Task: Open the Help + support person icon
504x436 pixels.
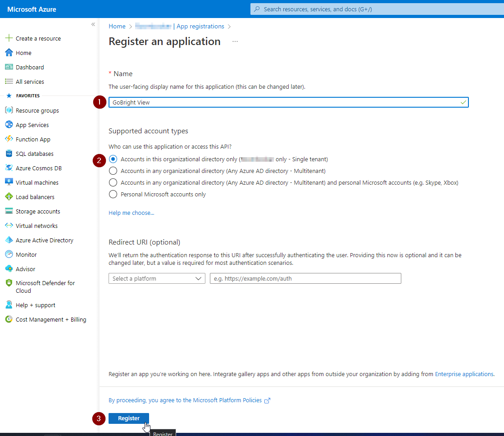Action: (x=9, y=304)
